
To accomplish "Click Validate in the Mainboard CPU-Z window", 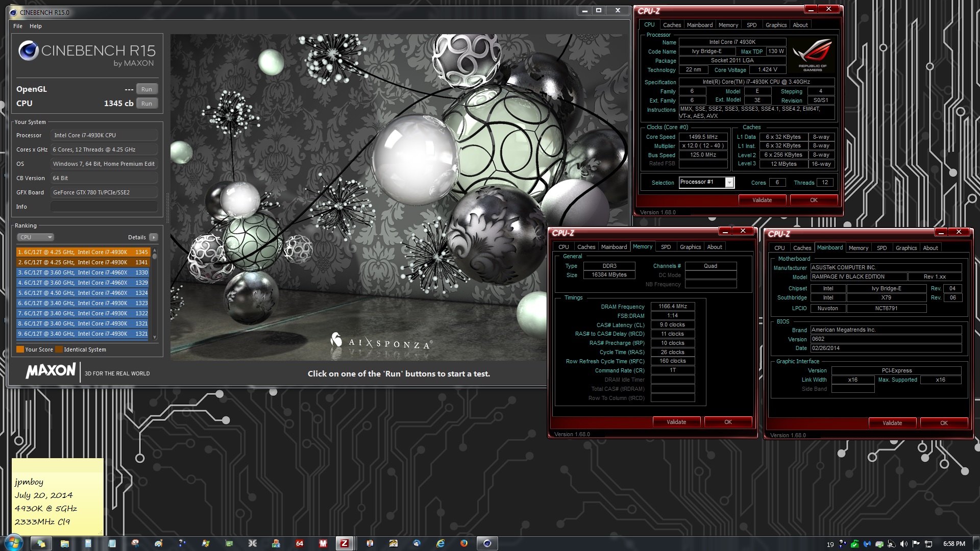I will (x=892, y=423).
